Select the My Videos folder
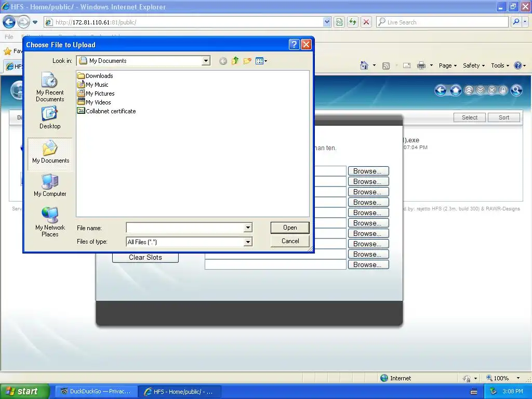The width and height of the screenshot is (532, 399). [x=94, y=102]
